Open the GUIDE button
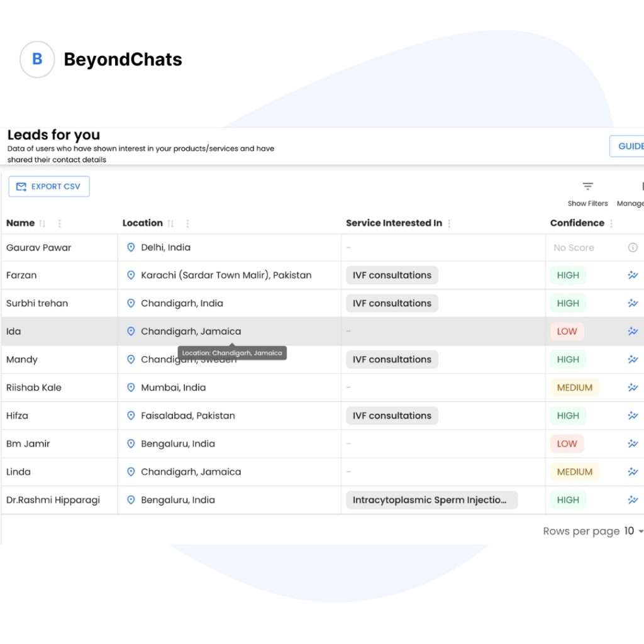644x644 pixels. [x=627, y=146]
